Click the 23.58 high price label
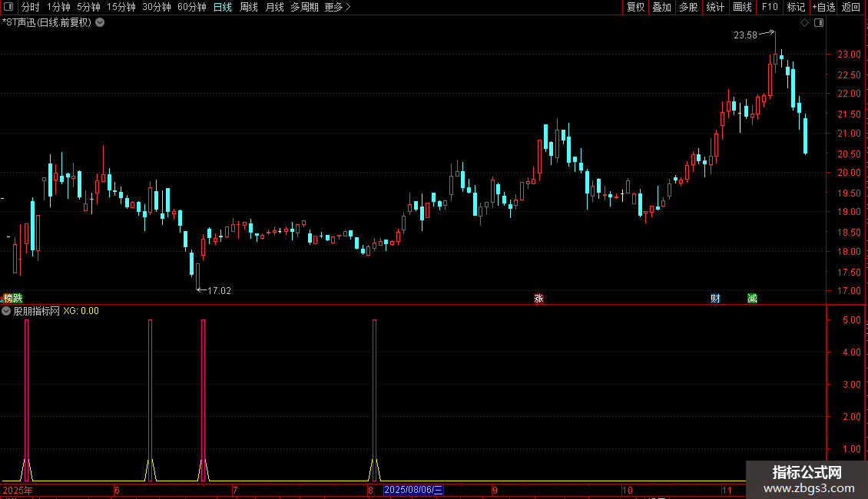Image resolution: width=868 pixels, height=499 pixels. pos(745,35)
